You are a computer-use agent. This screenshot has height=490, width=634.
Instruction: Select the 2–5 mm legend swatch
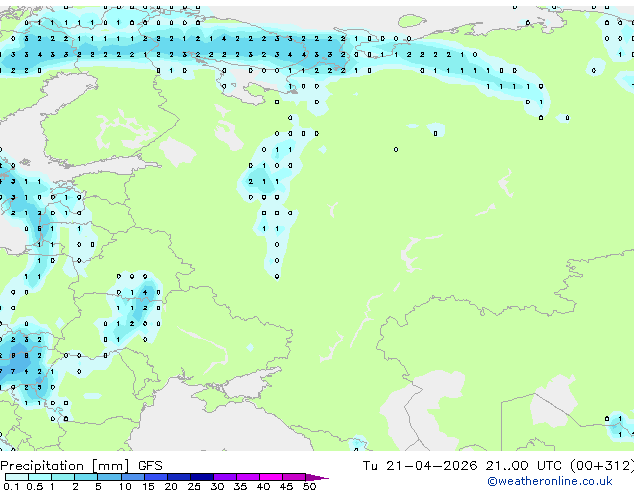pos(86,477)
